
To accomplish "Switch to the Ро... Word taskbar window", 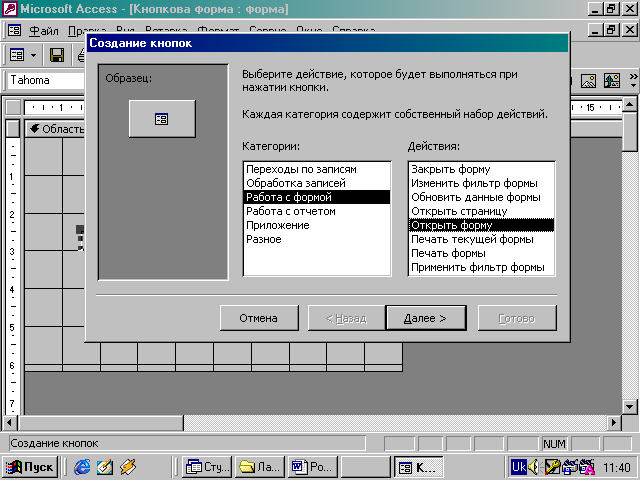I will click(x=313, y=467).
